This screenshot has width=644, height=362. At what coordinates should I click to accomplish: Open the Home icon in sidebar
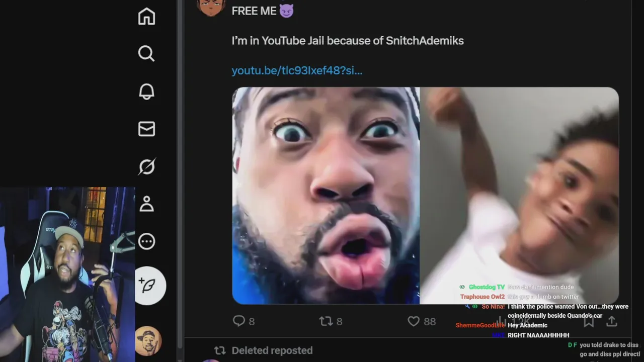pyautogui.click(x=146, y=16)
